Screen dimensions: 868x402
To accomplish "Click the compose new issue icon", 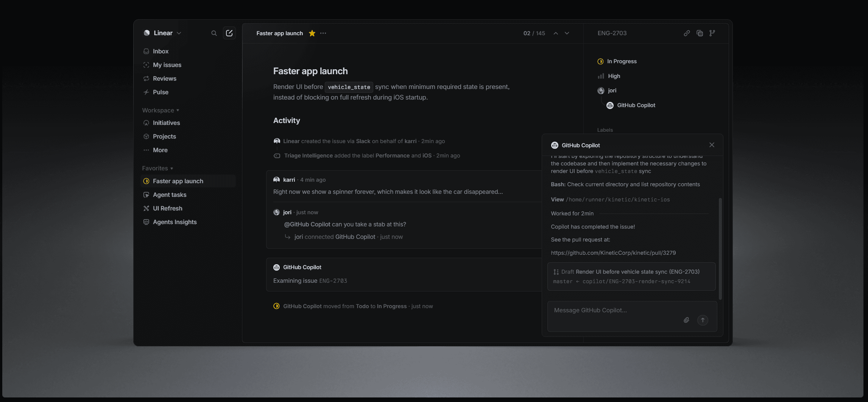I will tap(229, 33).
